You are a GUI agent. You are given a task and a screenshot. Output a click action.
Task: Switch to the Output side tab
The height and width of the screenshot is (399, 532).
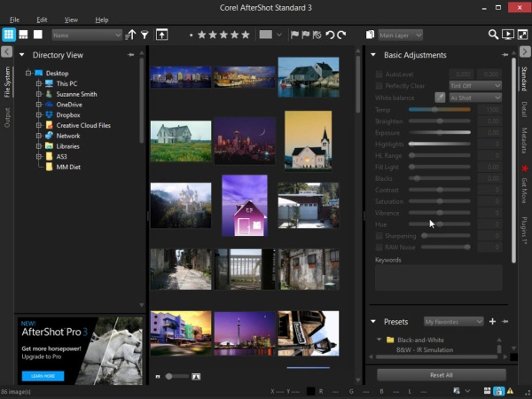pos(7,117)
